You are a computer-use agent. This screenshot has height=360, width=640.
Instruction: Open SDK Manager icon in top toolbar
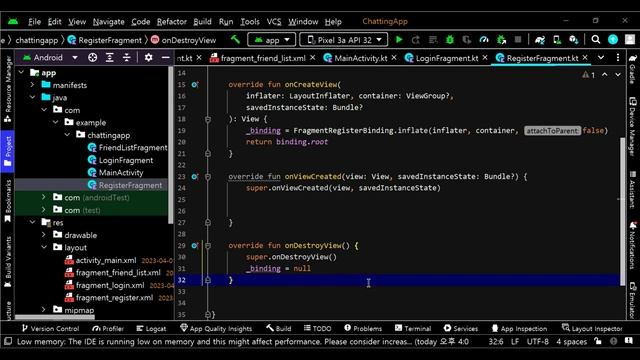click(x=573, y=40)
